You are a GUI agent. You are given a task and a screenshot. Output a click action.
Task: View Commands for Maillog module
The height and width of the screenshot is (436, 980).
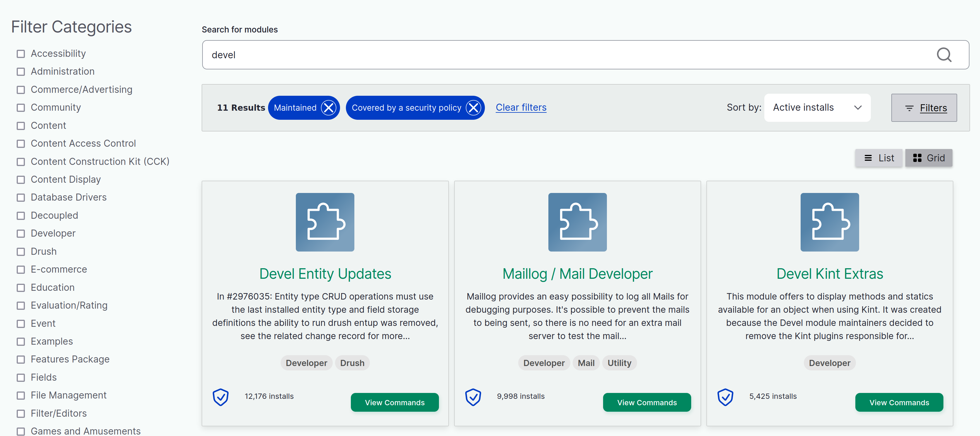[647, 403]
